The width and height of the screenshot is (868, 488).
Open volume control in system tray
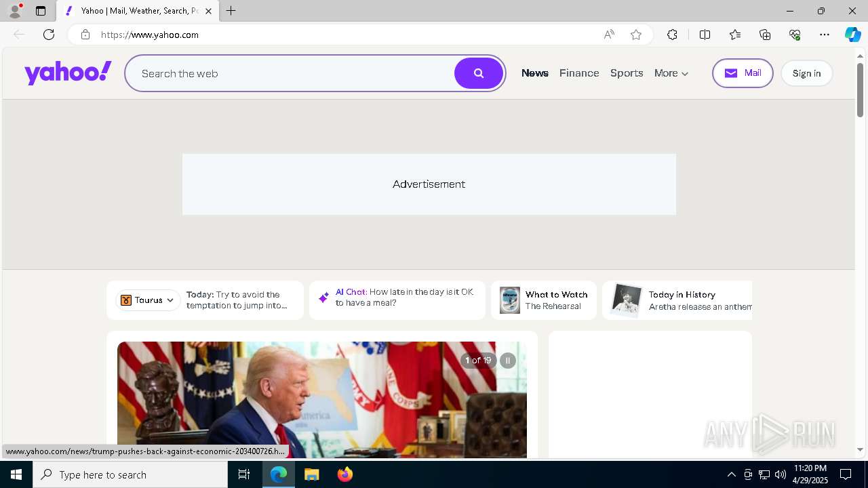781,474
